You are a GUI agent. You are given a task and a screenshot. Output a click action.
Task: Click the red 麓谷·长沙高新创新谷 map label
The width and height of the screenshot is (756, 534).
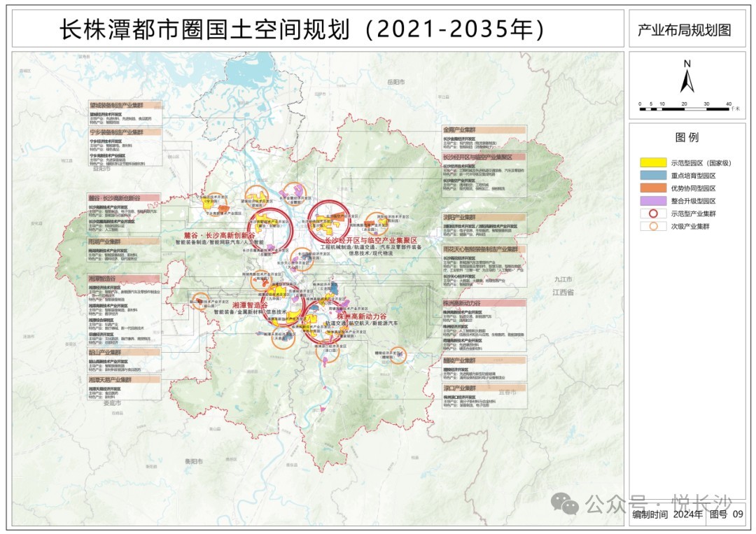click(219, 235)
